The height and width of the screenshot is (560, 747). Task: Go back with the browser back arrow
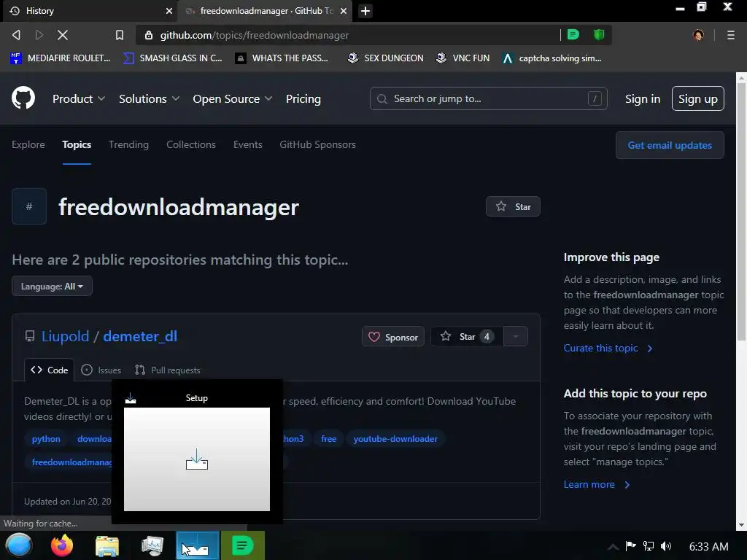(16, 35)
